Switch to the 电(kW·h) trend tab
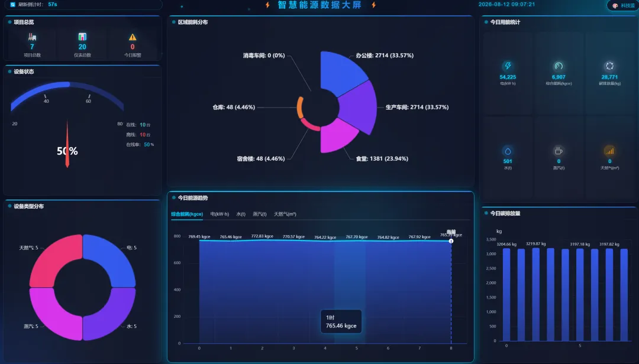 click(220, 214)
